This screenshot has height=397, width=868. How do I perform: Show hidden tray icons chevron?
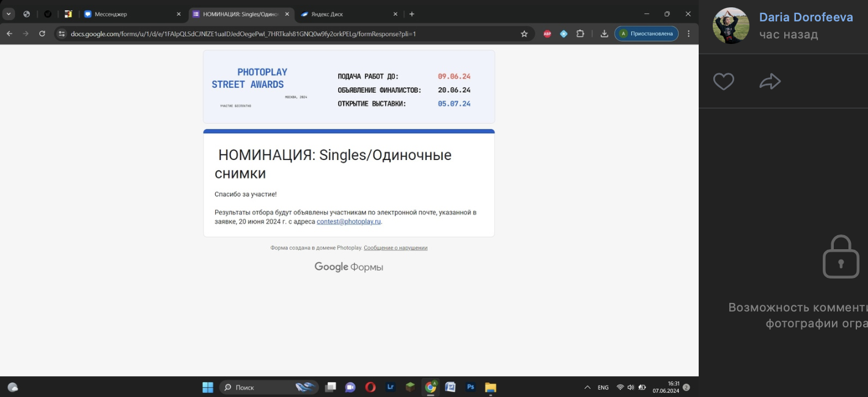tap(587, 387)
